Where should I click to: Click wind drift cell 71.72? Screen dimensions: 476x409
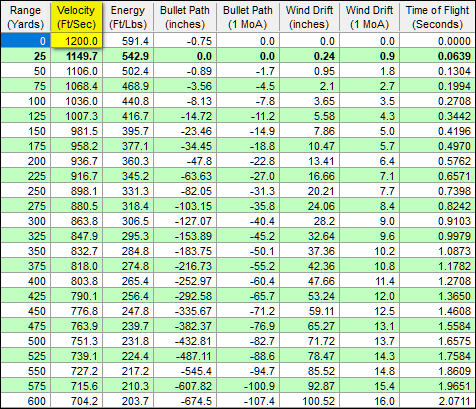(309, 341)
